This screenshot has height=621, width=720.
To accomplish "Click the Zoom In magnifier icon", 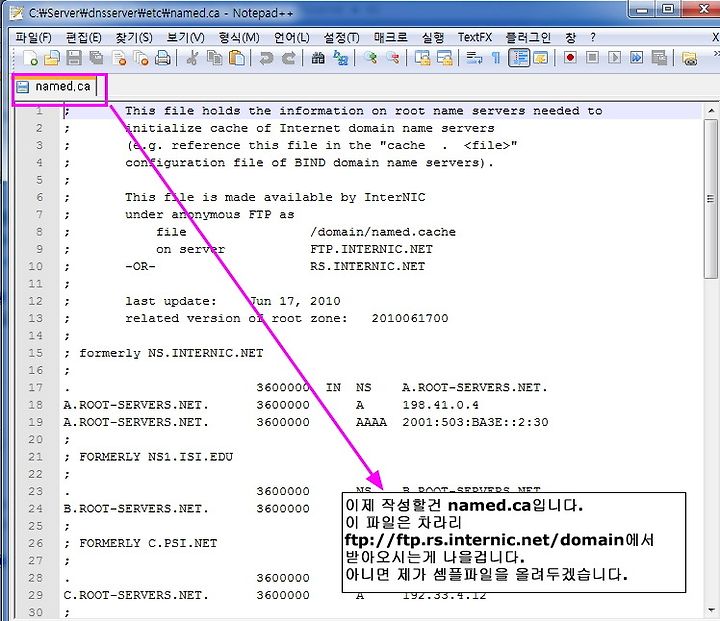I will pyautogui.click(x=370, y=58).
